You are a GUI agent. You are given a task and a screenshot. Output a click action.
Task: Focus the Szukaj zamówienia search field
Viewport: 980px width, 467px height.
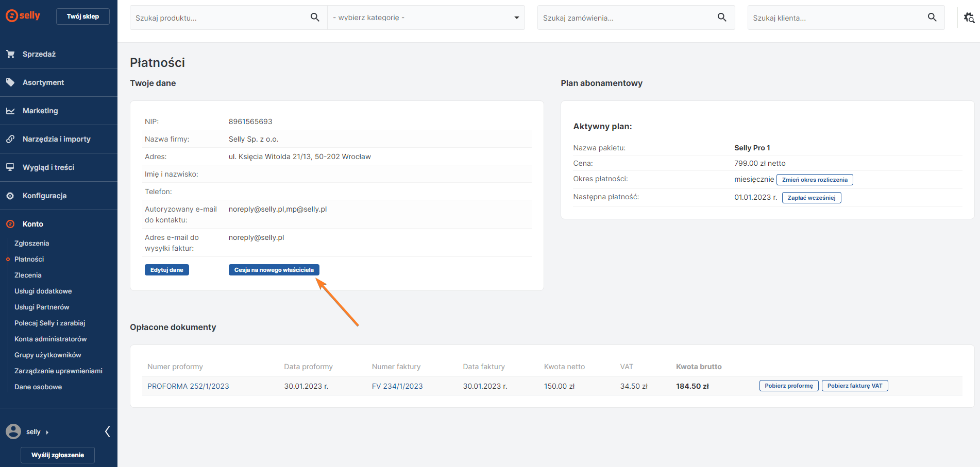pyautogui.click(x=626, y=18)
